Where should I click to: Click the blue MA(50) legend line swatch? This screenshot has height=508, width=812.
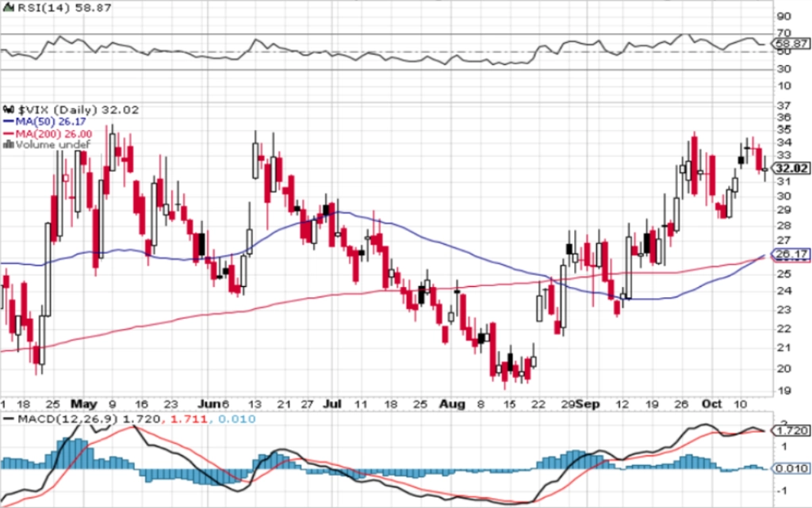pyautogui.click(x=8, y=121)
